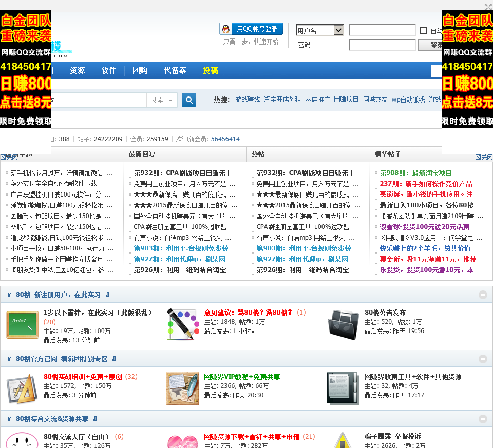Open 热帖 post 第926期:利用二维码结合淘宝

(303, 270)
